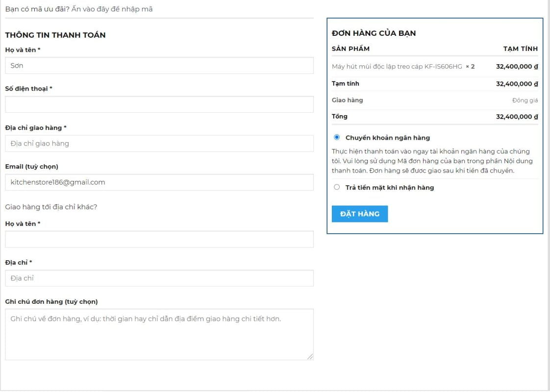Click the 'ĐƠN HÀNG CỦA BẠN' heading
This screenshot has width=550, height=392.
pyautogui.click(x=374, y=33)
